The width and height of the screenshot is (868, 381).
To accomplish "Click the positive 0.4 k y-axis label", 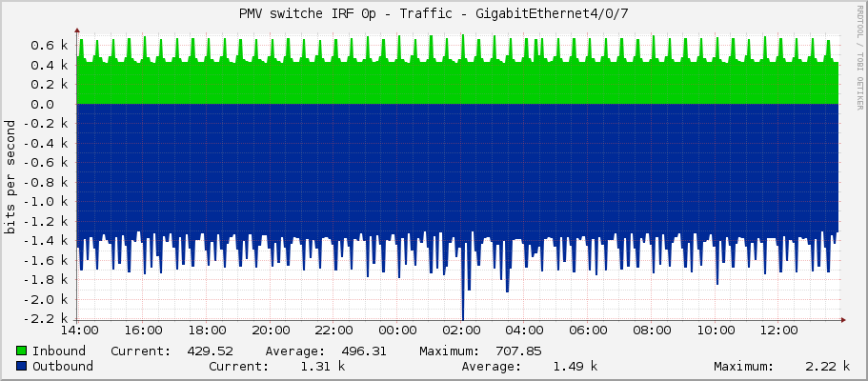I will point(50,65).
